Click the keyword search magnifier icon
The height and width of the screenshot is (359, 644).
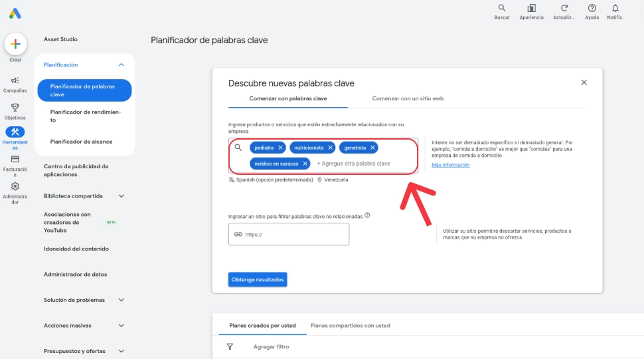[x=238, y=147]
